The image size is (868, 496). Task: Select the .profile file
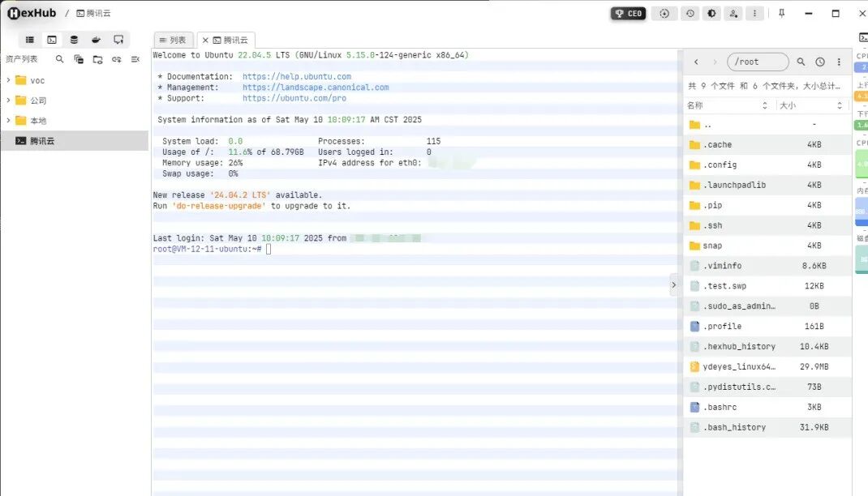767,327
